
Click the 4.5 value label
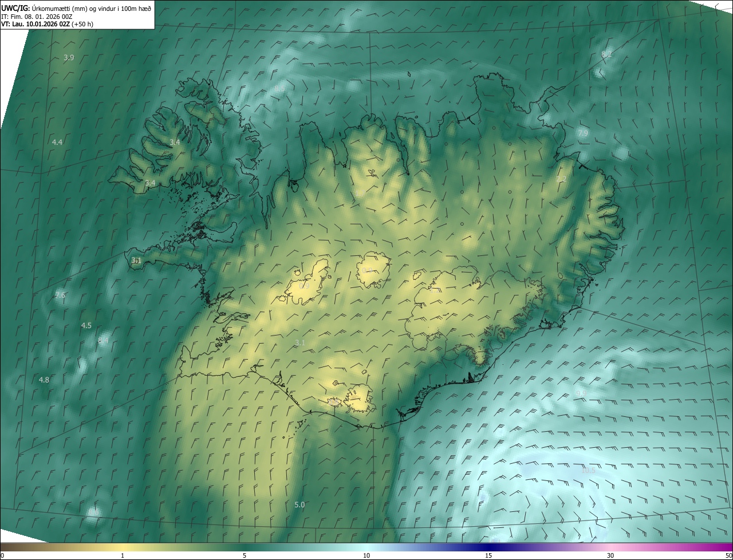coord(86,325)
